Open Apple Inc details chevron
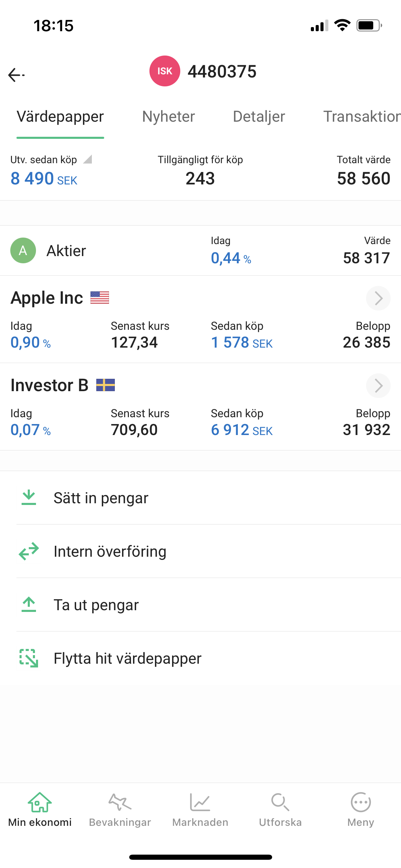This screenshot has height=868, width=401. (378, 298)
